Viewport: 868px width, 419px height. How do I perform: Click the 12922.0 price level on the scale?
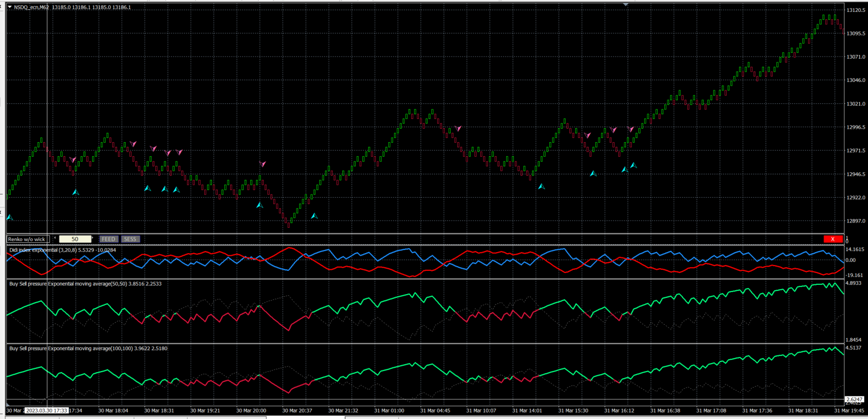856,198
